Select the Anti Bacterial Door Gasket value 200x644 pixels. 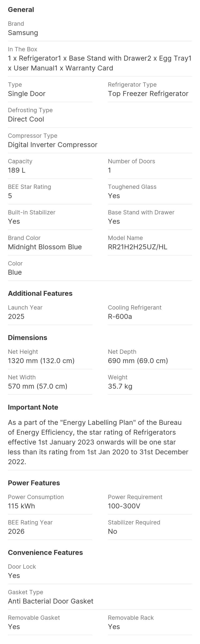coord(51,601)
